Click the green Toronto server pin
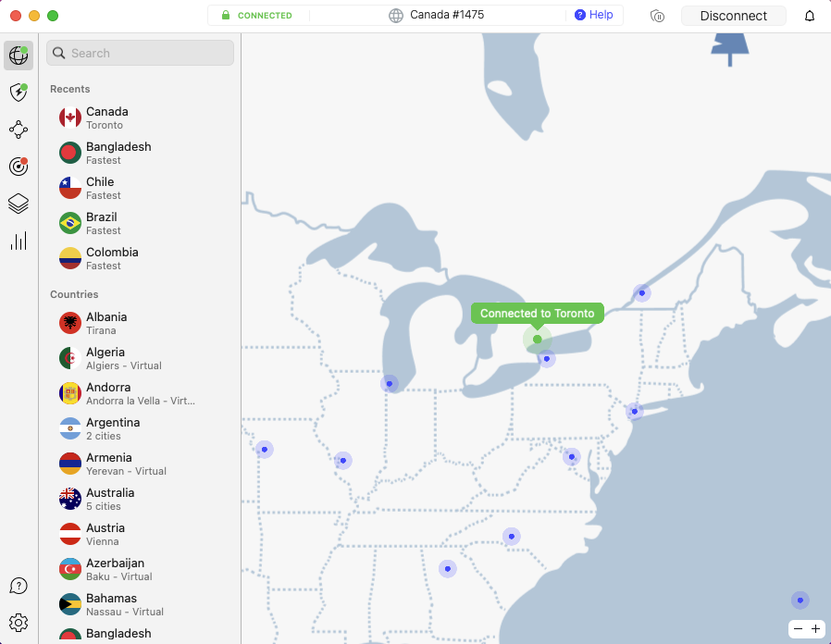831x644 pixels. tap(538, 340)
